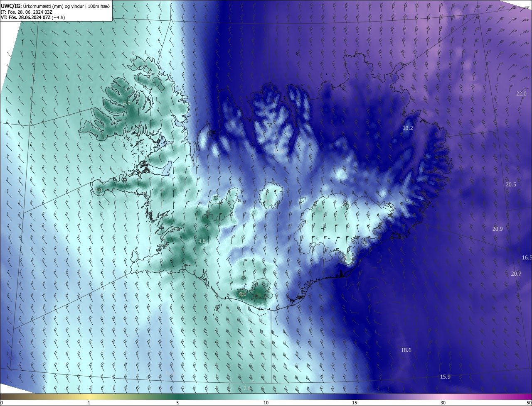Screen dimensions: 532x406
Task: Click the 50 tick label on the color scale
Action: coord(529,403)
